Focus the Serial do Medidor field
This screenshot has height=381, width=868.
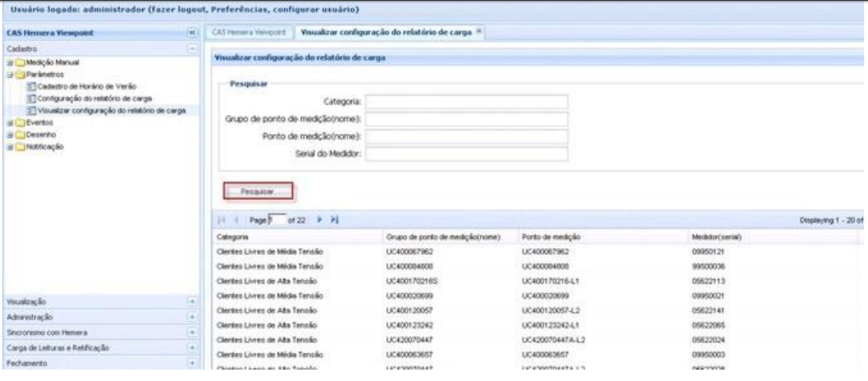click(x=466, y=154)
